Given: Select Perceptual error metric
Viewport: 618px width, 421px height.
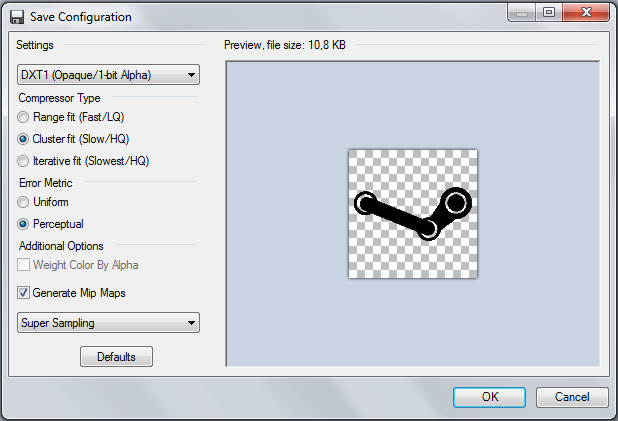Looking at the screenshot, I should [x=24, y=224].
